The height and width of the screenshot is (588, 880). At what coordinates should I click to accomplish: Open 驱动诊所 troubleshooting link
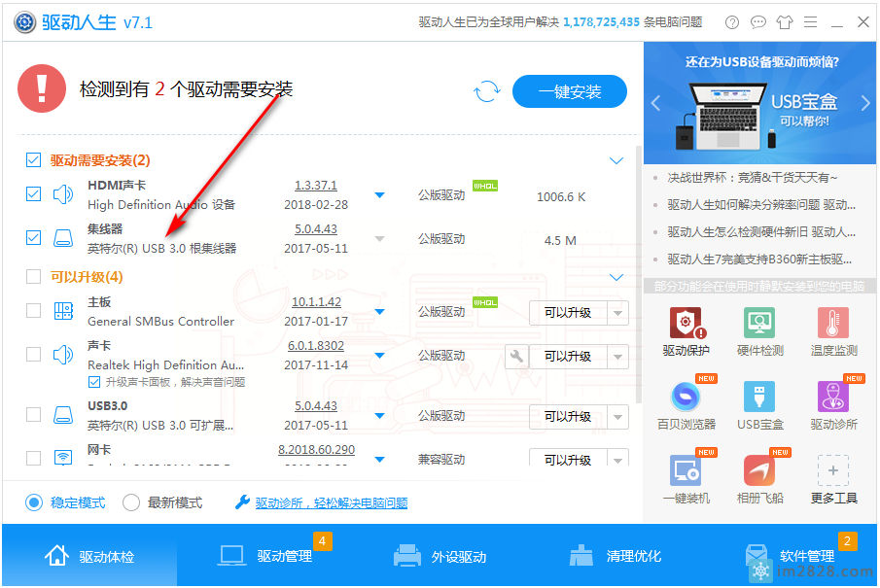[x=331, y=502]
